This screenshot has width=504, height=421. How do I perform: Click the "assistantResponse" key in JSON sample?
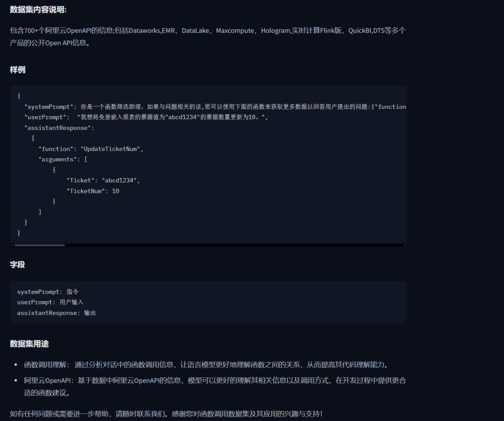click(58, 128)
